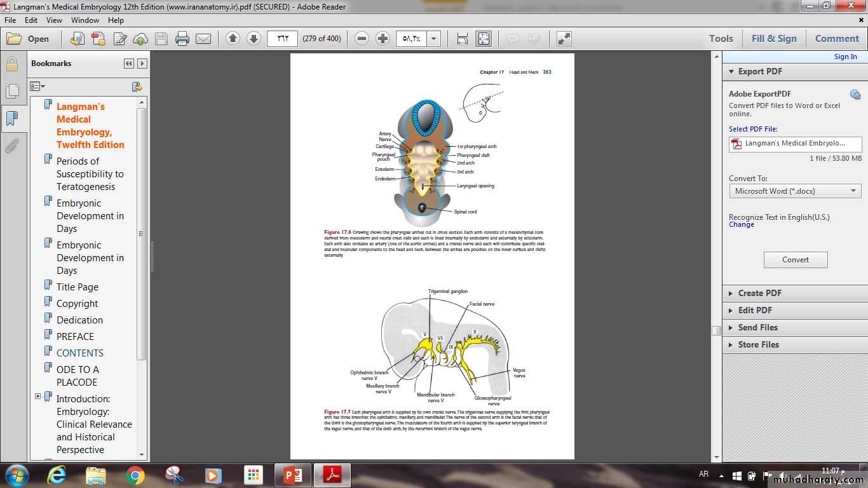This screenshot has height=488, width=868.
Task: Expand the Create PDF section
Action: (x=759, y=293)
